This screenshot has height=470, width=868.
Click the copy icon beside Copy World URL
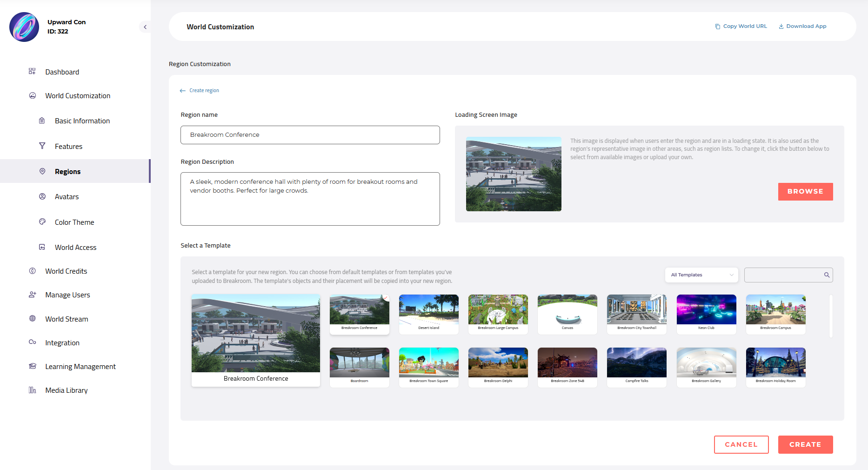click(718, 27)
